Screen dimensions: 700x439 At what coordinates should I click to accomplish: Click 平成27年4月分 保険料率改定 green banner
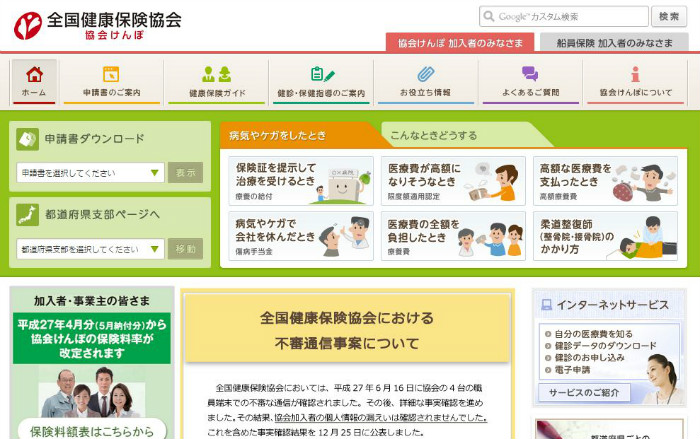(x=92, y=338)
